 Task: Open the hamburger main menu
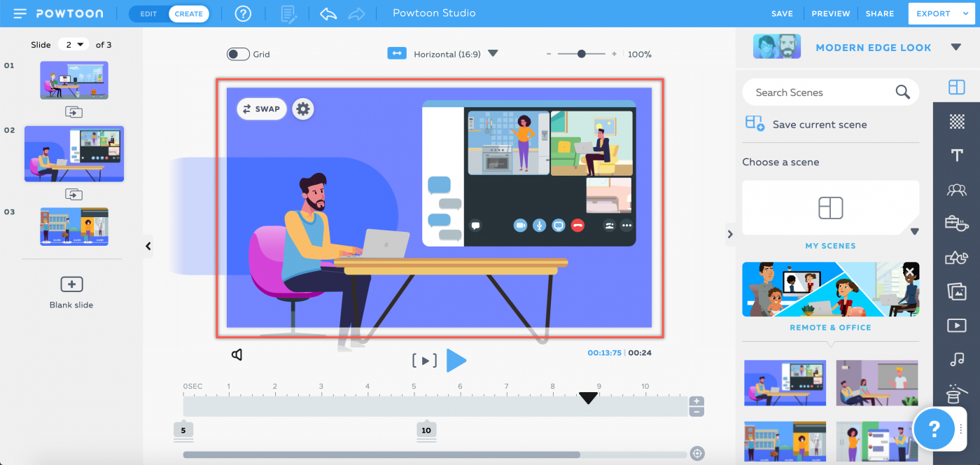coord(20,13)
